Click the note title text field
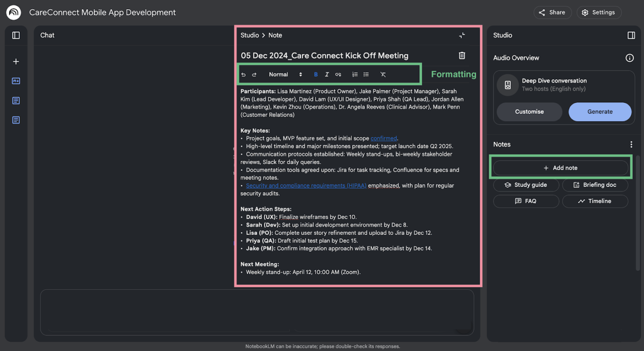The width and height of the screenshot is (644, 351). [324, 56]
